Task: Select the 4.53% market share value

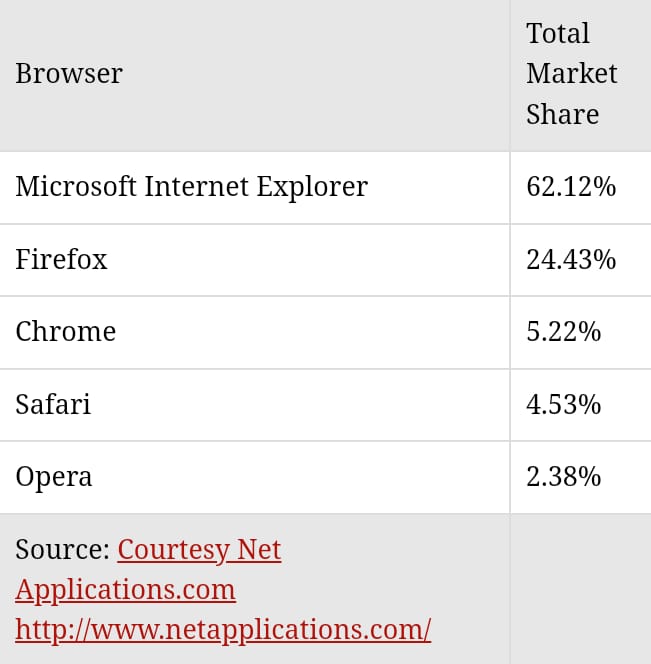Action: (563, 405)
